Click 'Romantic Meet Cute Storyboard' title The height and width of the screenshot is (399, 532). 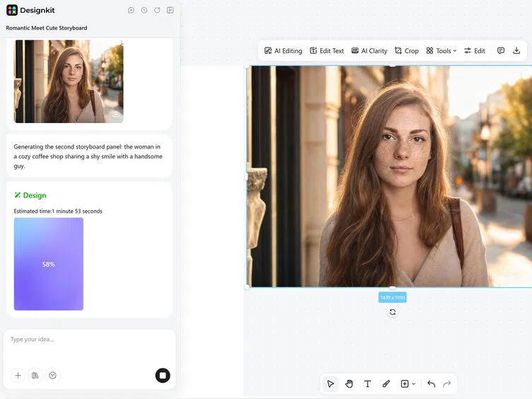[47, 28]
